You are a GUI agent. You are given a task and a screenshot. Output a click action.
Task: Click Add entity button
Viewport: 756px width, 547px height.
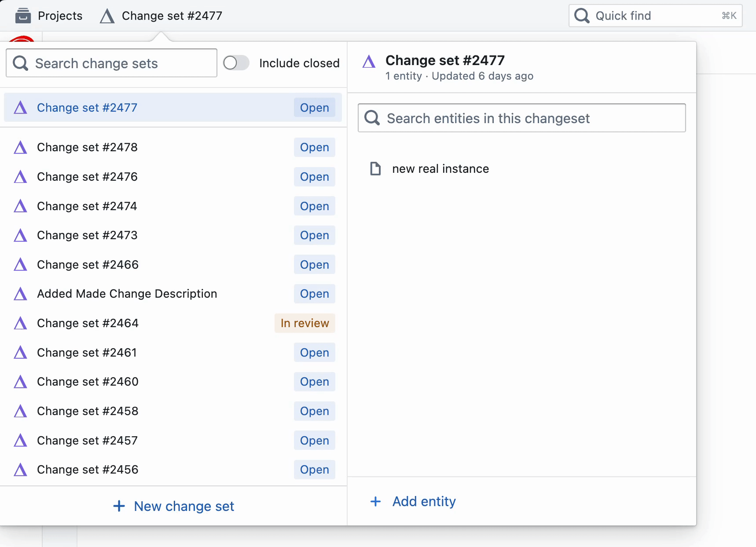(x=412, y=501)
